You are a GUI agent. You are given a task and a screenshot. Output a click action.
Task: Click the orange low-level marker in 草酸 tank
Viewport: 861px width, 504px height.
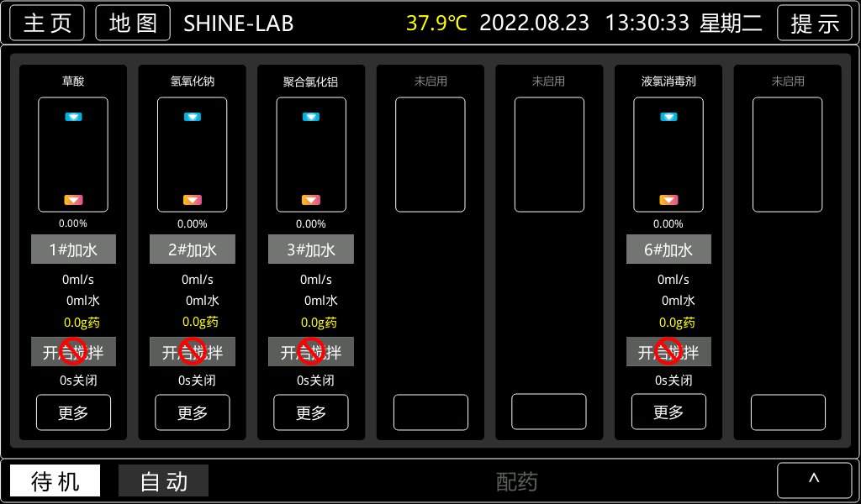coord(74,200)
